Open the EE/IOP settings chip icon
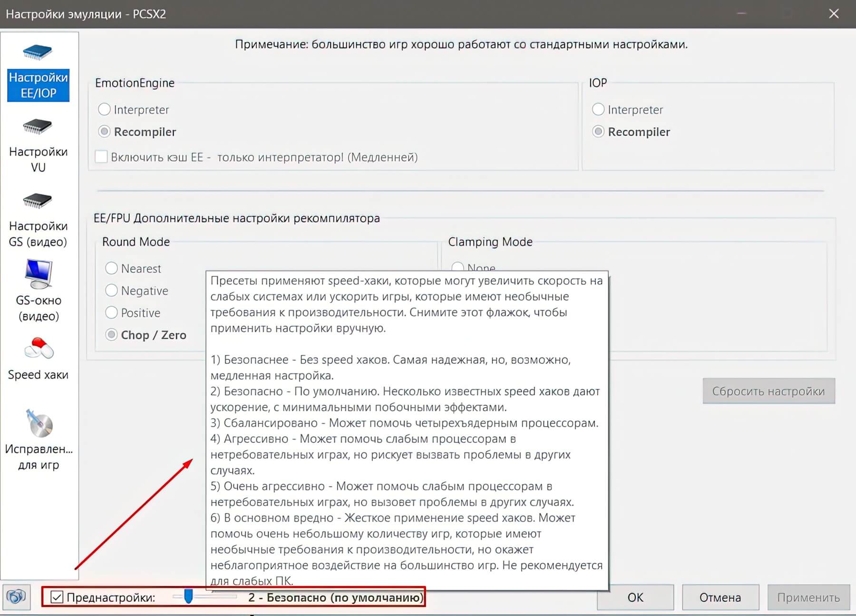The height and width of the screenshot is (616, 856). (x=38, y=52)
